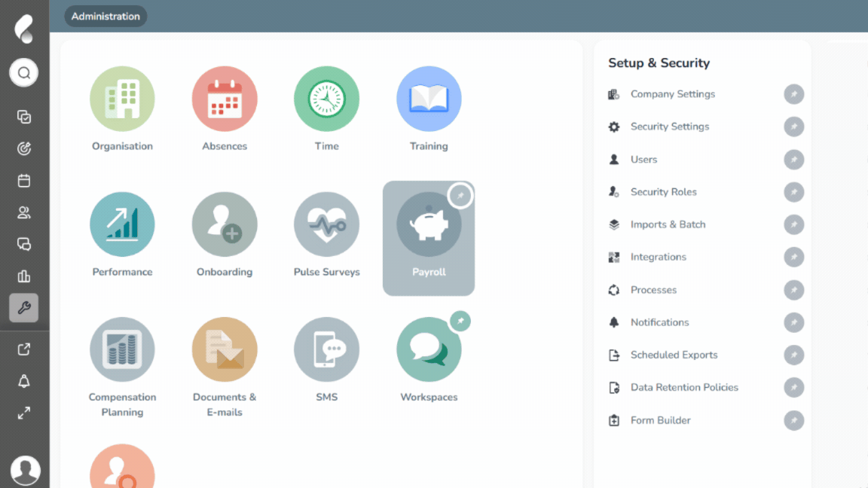Open the Workspaces module
868x488 pixels.
point(429,349)
